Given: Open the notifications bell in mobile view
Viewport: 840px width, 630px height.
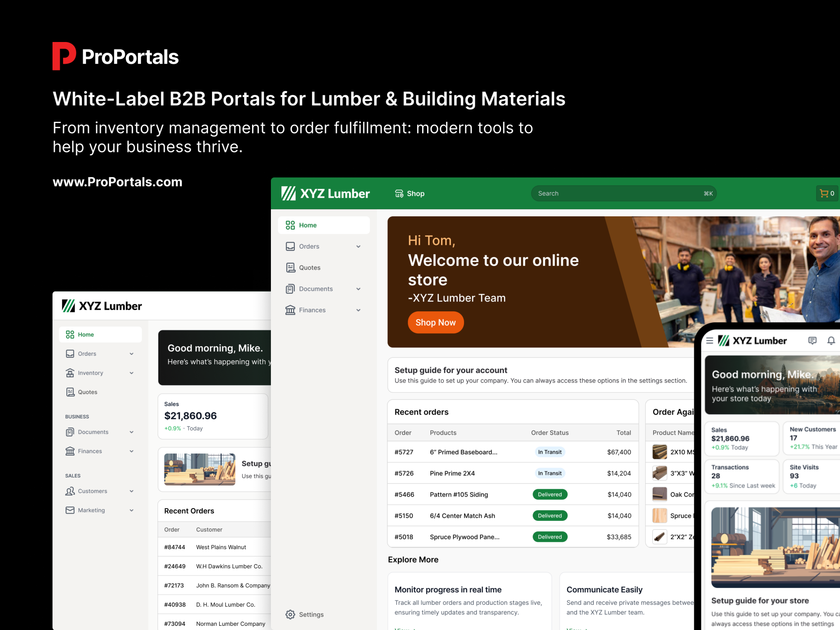Looking at the screenshot, I should tap(831, 341).
